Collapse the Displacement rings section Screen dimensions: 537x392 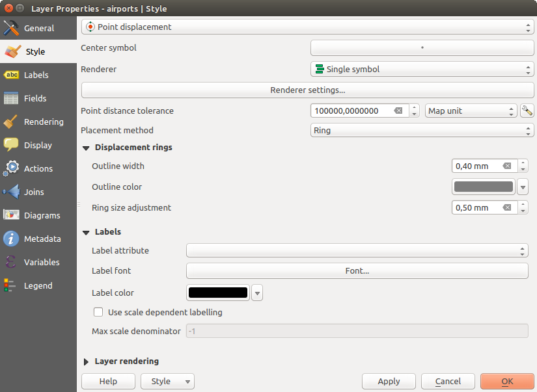click(87, 148)
